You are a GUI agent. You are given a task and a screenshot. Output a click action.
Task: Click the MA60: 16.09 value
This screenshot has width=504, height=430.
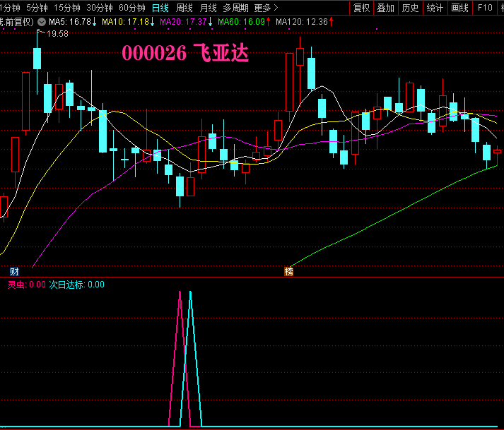click(x=241, y=22)
